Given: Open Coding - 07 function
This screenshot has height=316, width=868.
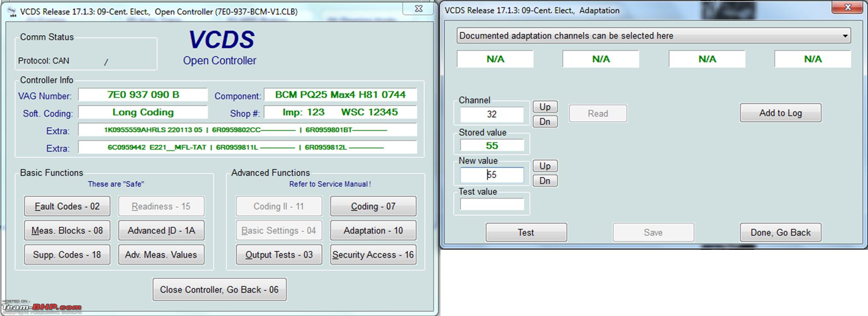Looking at the screenshot, I should pos(373,206).
